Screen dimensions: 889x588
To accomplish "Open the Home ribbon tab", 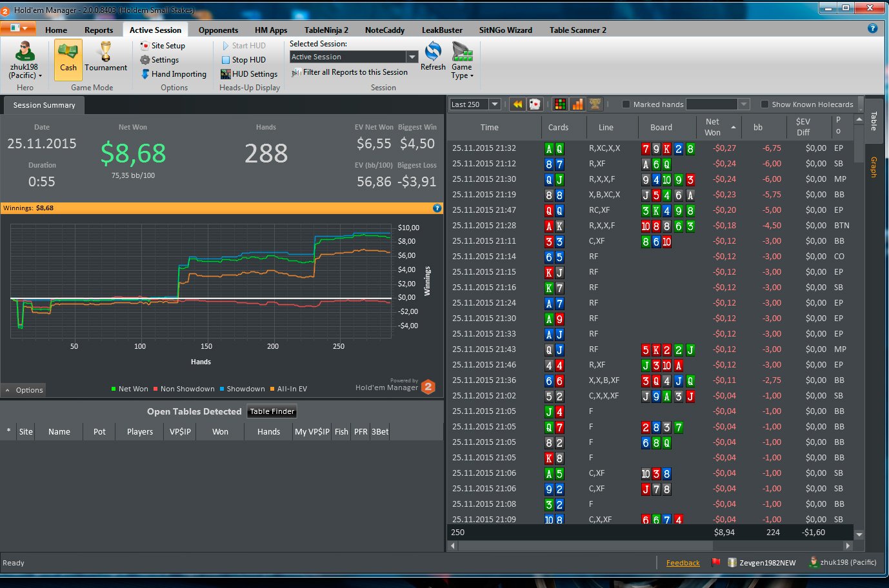I will click(56, 30).
